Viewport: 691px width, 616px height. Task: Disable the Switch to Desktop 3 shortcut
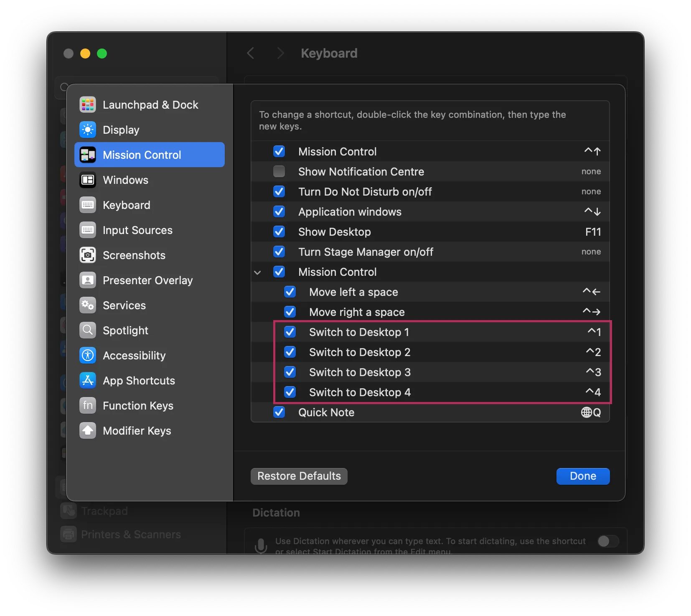point(290,372)
